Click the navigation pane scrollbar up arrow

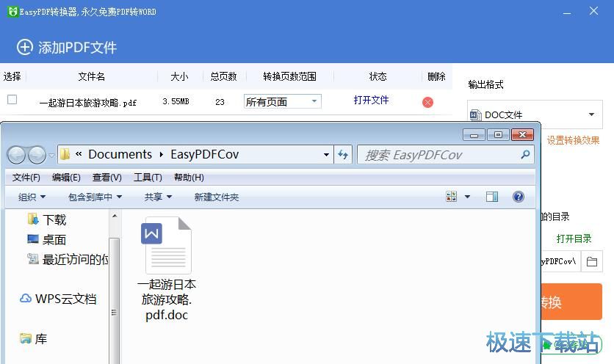tap(115, 216)
